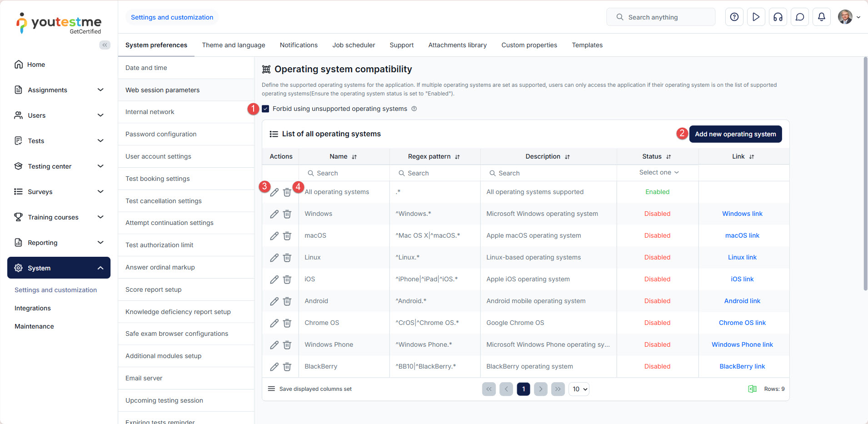Open Status filter Select one dropdown
The height and width of the screenshot is (424, 868).
[658, 173]
